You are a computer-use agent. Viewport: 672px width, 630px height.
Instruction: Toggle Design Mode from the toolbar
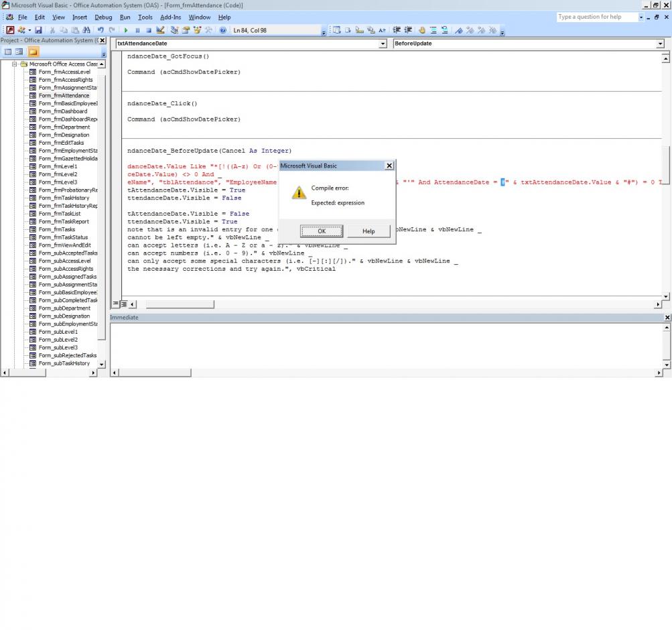160,30
